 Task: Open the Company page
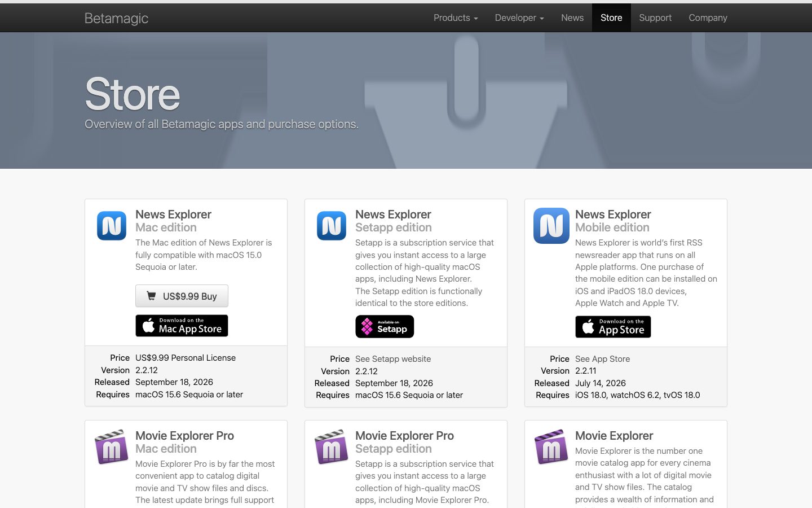[x=708, y=17]
